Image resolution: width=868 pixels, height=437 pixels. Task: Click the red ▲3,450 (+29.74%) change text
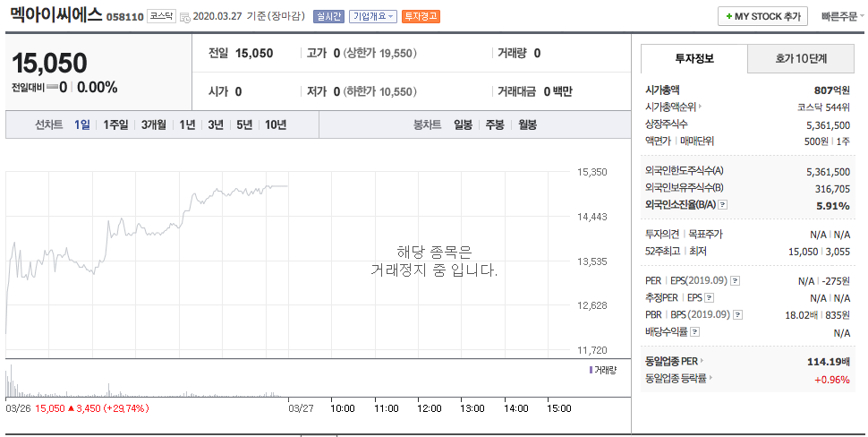107,408
